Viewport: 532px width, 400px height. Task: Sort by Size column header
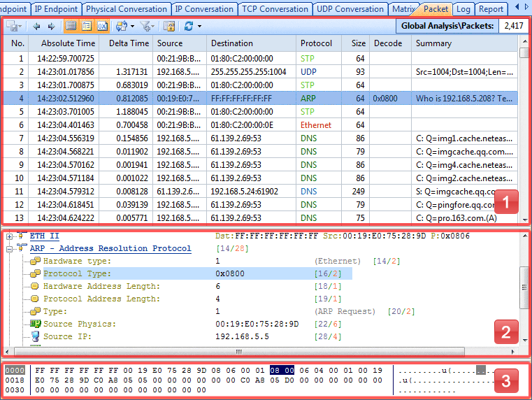pos(356,43)
